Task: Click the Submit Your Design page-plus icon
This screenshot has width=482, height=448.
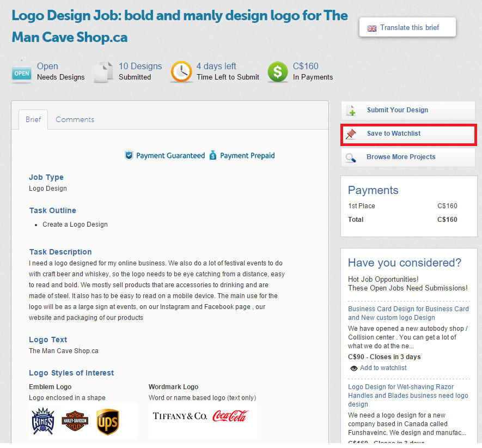Action: [x=351, y=111]
